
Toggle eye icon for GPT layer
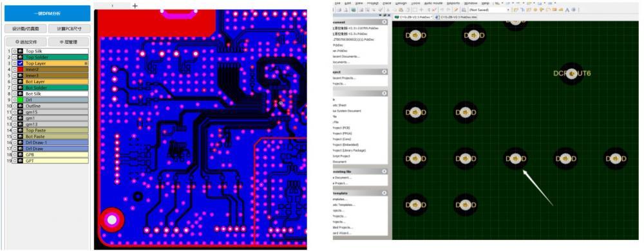point(20,161)
